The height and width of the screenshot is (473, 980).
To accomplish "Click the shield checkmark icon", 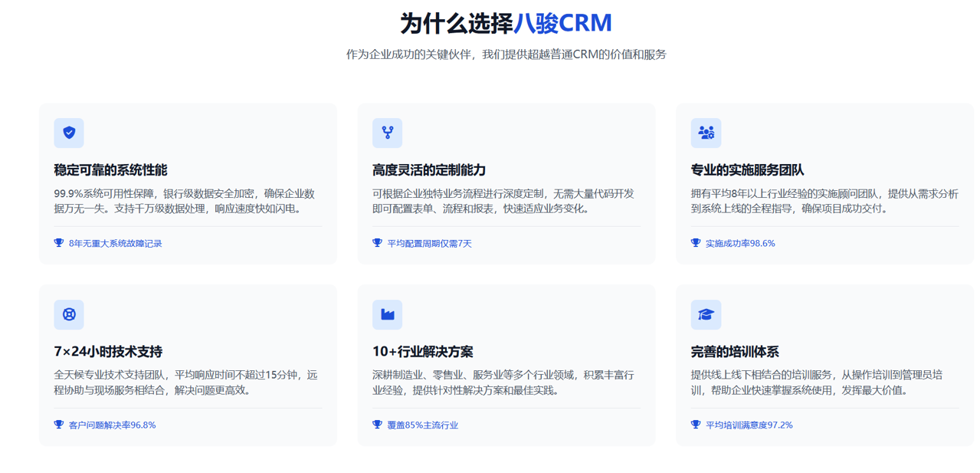I will [x=69, y=133].
